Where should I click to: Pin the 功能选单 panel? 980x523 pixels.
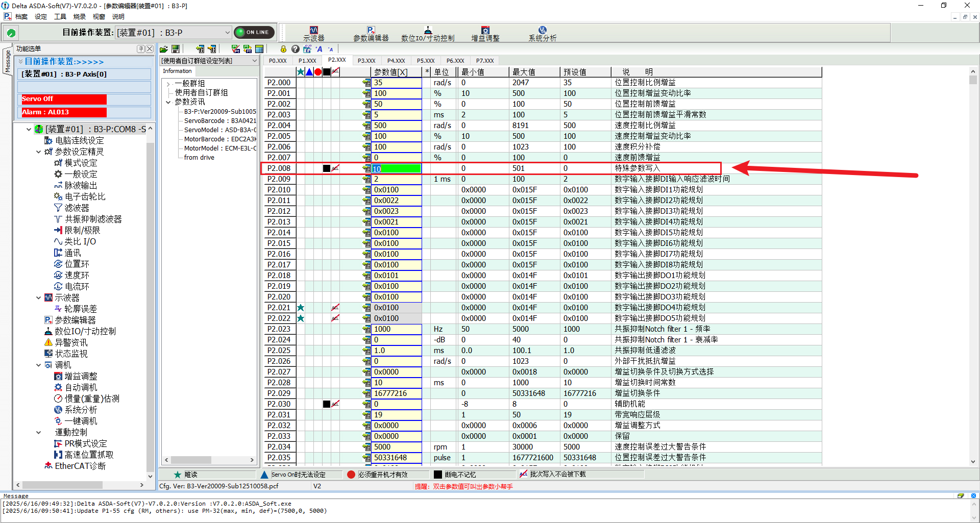(140, 49)
